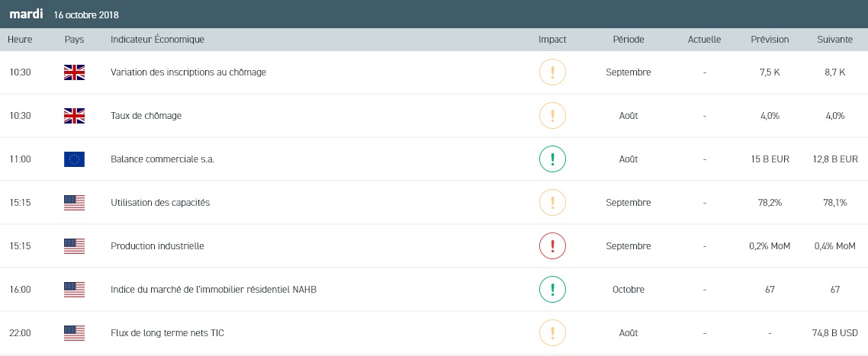Click the Indicateur Économique column header
Viewport: 868px width, 356px height.
(157, 40)
